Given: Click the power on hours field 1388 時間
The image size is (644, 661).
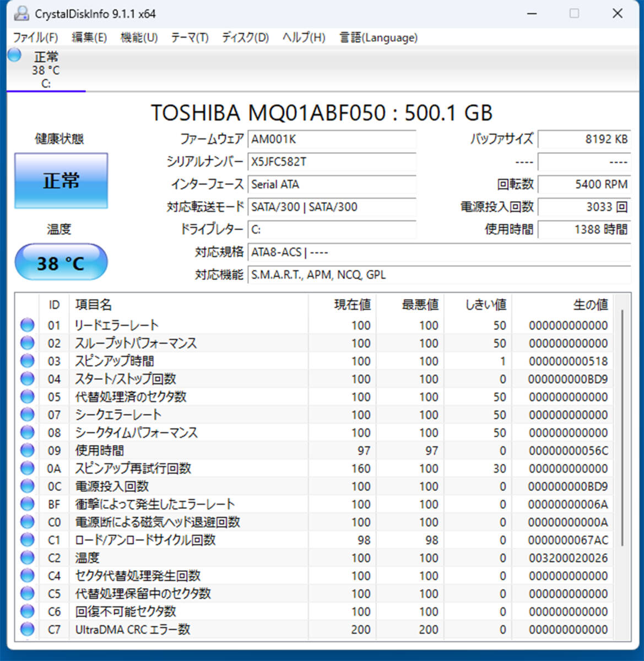Looking at the screenshot, I should [584, 230].
